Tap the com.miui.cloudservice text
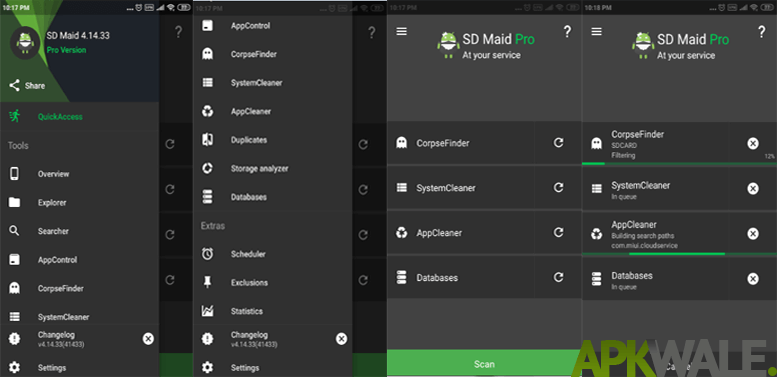777x377 pixels. 645,245
